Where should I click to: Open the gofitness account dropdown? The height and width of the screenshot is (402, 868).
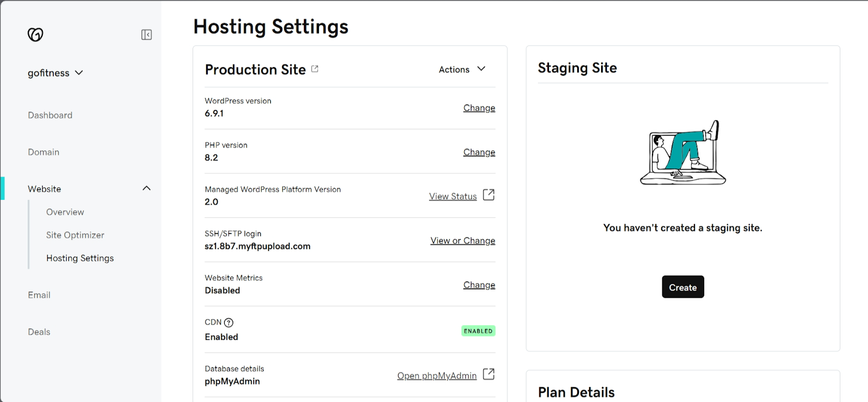(55, 73)
